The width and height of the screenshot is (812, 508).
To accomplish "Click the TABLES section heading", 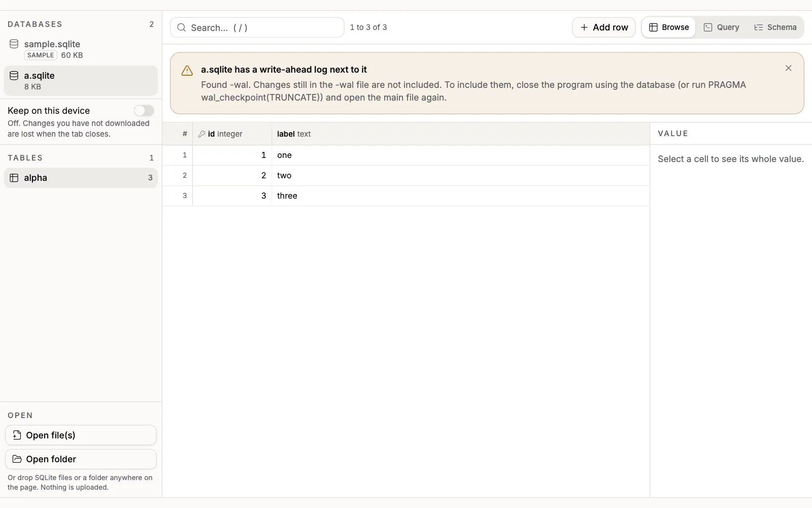I will pos(25,158).
